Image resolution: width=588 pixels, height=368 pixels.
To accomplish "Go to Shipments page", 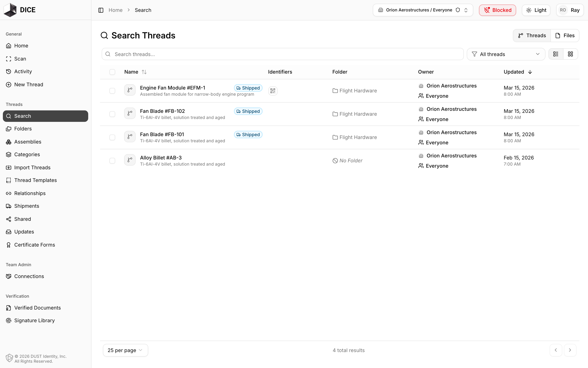I will [46, 206].
